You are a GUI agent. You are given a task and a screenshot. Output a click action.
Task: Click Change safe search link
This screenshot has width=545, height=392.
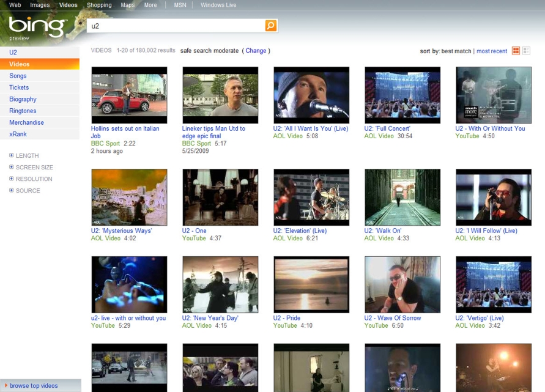pos(256,50)
